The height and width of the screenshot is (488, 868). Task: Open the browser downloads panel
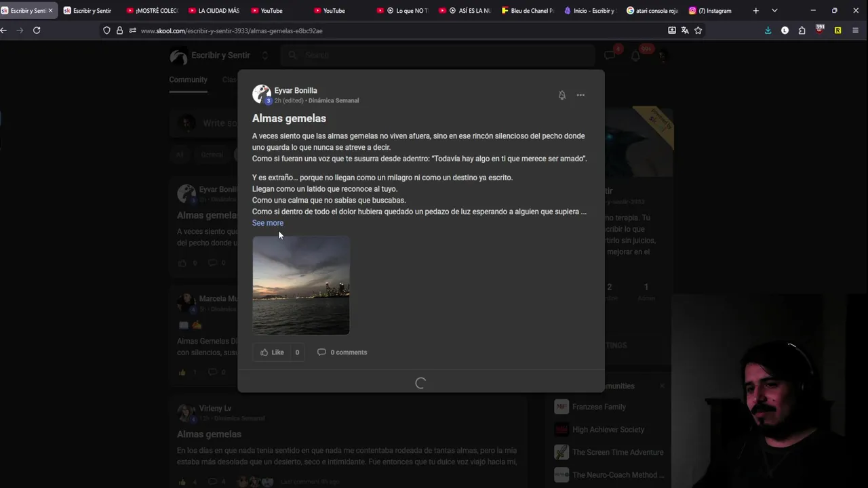click(x=768, y=30)
